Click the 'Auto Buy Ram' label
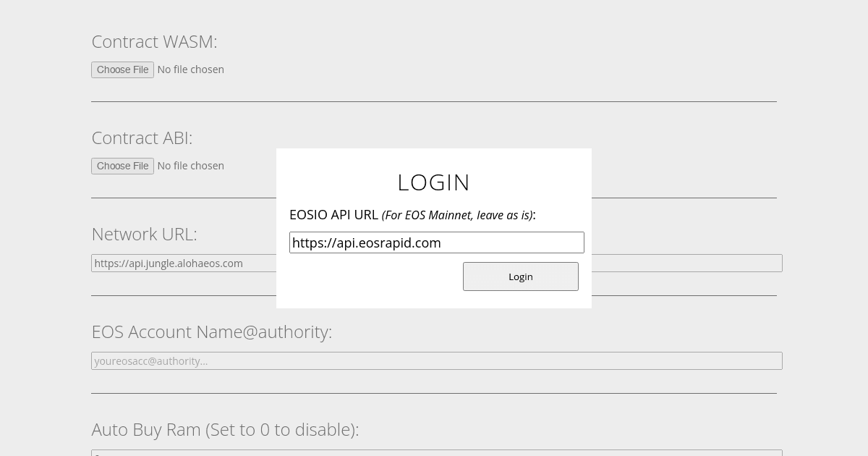The width and height of the screenshot is (868, 456). click(x=225, y=429)
